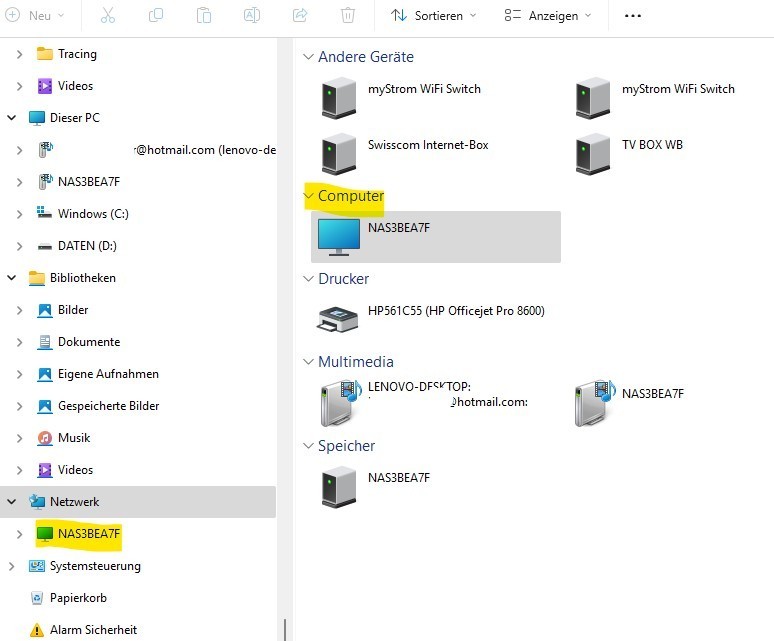Collapse the Multimedia group chevron
The width and height of the screenshot is (774, 641).
coord(308,362)
